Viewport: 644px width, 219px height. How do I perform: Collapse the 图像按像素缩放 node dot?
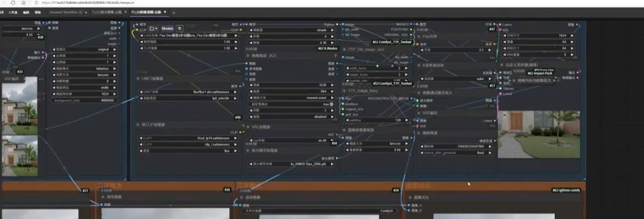point(344,130)
